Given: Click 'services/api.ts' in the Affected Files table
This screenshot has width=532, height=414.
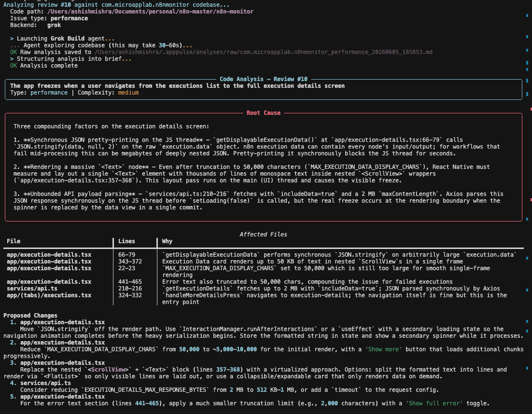Looking at the screenshot, I should (32, 289).
